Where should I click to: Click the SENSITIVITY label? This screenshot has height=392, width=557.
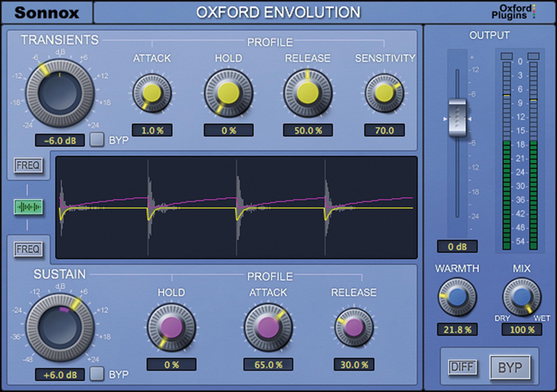click(x=385, y=58)
